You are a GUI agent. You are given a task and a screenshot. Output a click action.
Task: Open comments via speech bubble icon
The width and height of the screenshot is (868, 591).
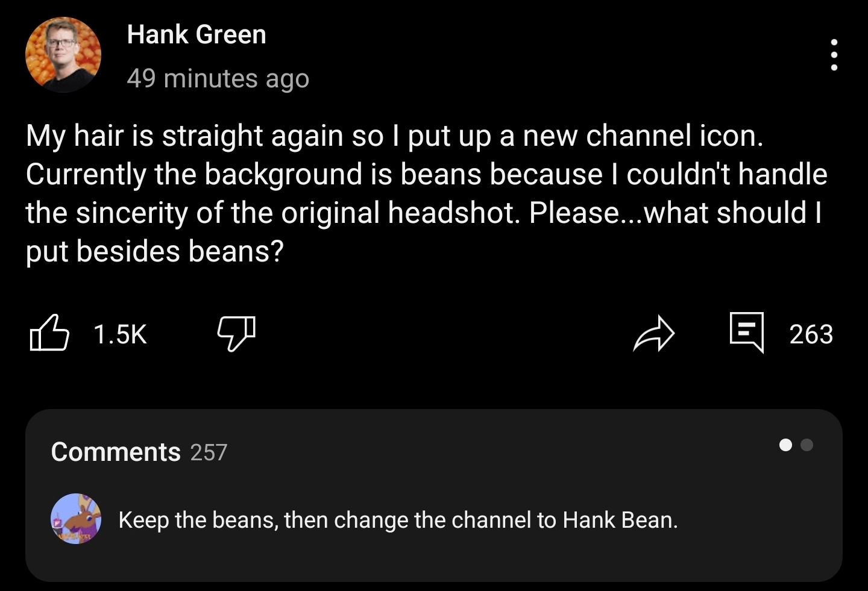pos(746,332)
